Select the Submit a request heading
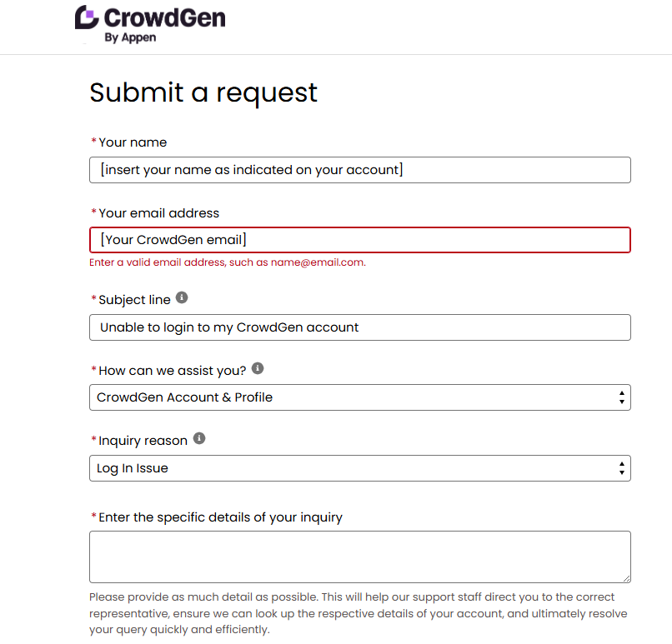Image resolution: width=672 pixels, height=644 pixels. coord(203,92)
